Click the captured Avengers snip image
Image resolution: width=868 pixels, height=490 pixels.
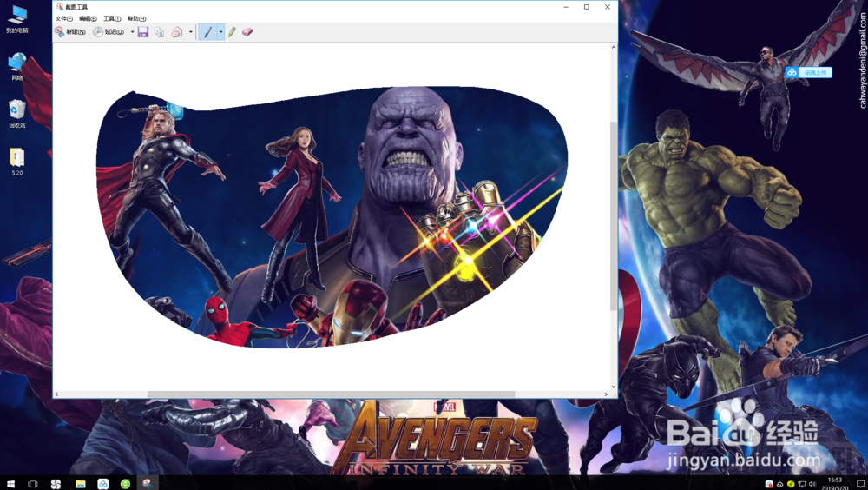tap(332, 217)
